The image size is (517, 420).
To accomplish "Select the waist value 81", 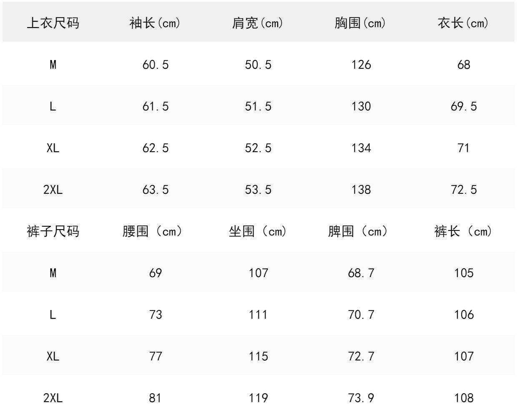I will coord(155,398).
